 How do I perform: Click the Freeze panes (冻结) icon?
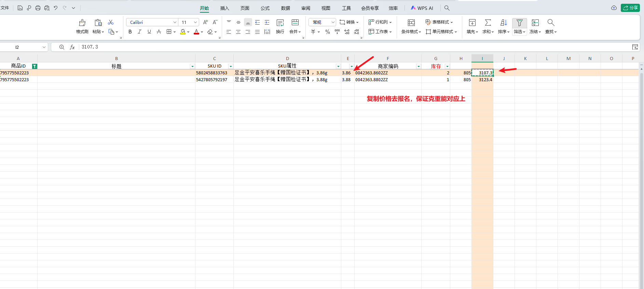click(x=535, y=23)
